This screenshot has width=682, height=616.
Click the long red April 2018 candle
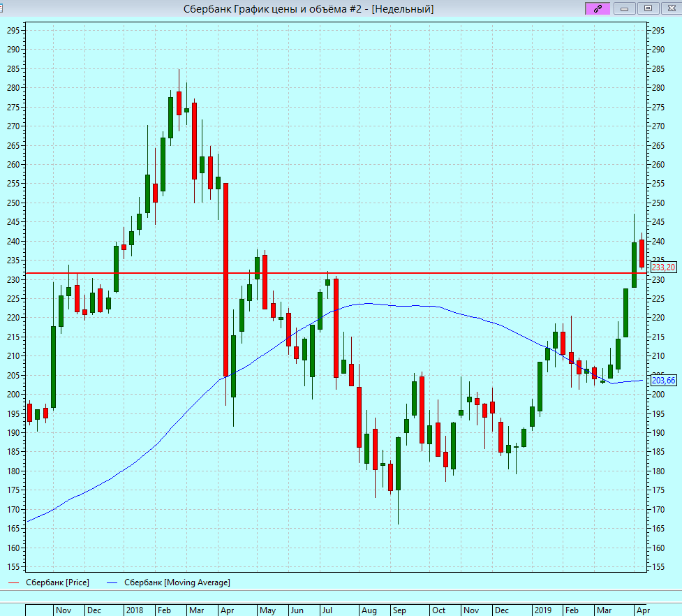[x=225, y=280]
